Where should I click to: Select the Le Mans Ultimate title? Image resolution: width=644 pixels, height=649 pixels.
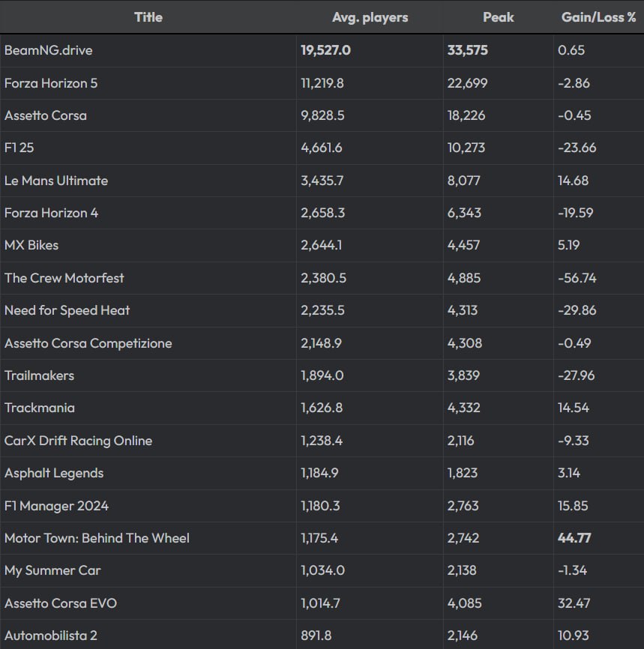tap(56, 181)
